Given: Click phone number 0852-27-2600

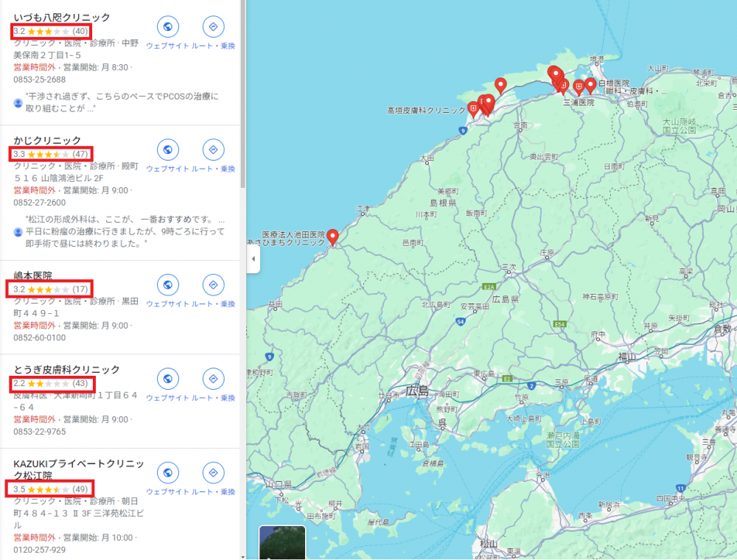Looking at the screenshot, I should [40, 203].
